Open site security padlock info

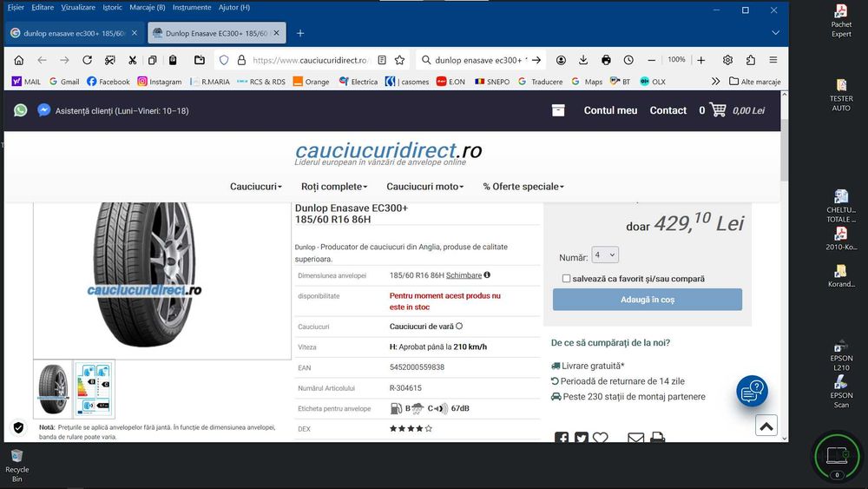point(241,60)
